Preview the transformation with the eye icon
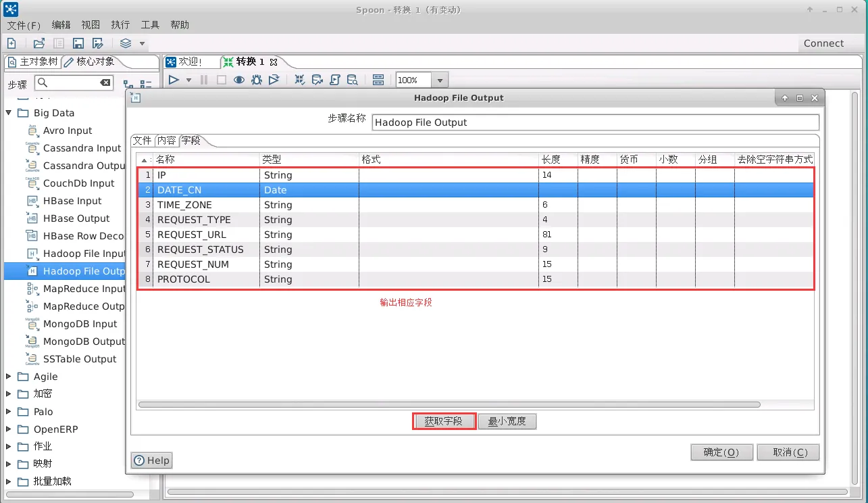 (239, 80)
